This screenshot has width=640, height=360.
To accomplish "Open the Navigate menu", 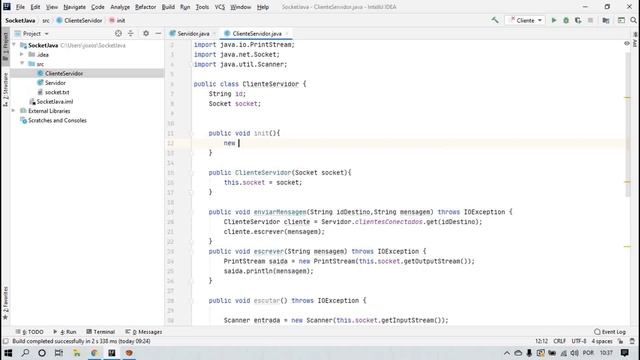I will [x=74, y=7].
